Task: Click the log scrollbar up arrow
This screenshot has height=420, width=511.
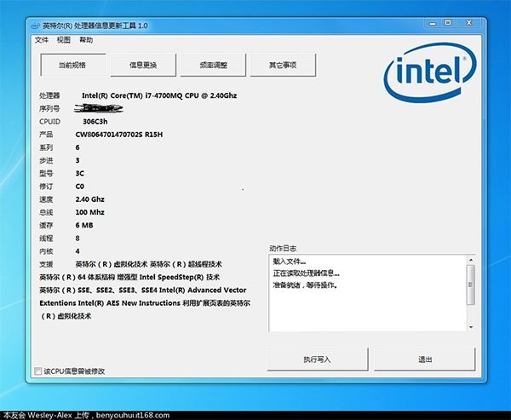Action: [x=471, y=260]
